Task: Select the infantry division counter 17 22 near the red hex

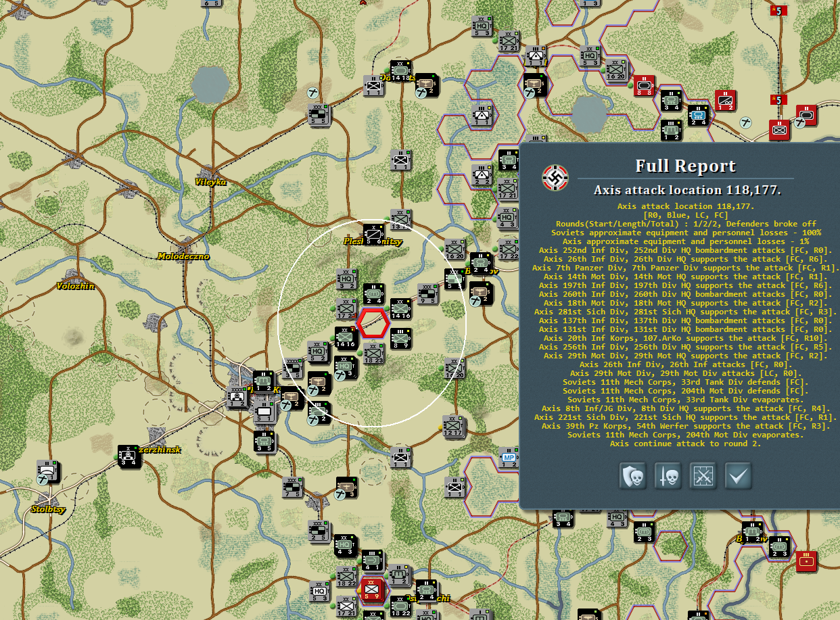Action: pyautogui.click(x=347, y=308)
